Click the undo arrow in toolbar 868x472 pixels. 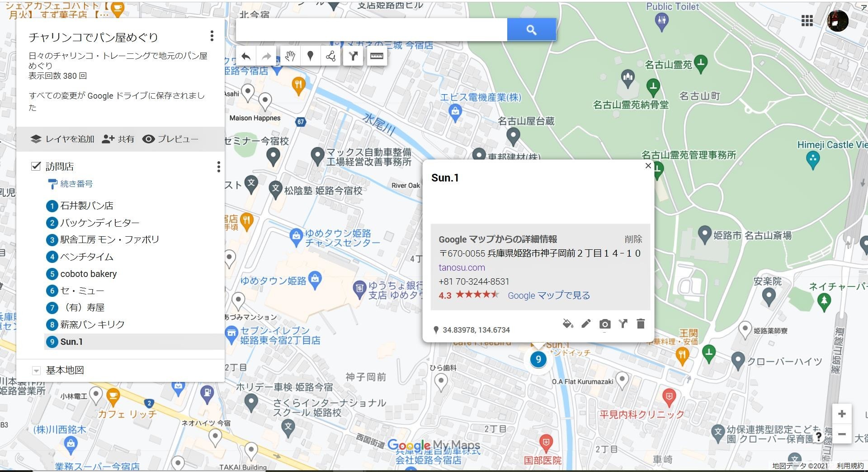click(x=245, y=56)
